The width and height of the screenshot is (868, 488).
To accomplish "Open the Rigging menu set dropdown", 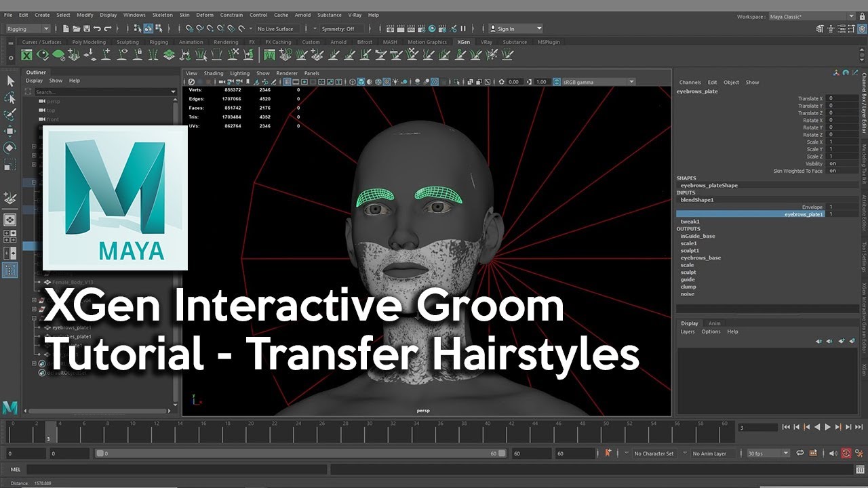I will point(28,28).
